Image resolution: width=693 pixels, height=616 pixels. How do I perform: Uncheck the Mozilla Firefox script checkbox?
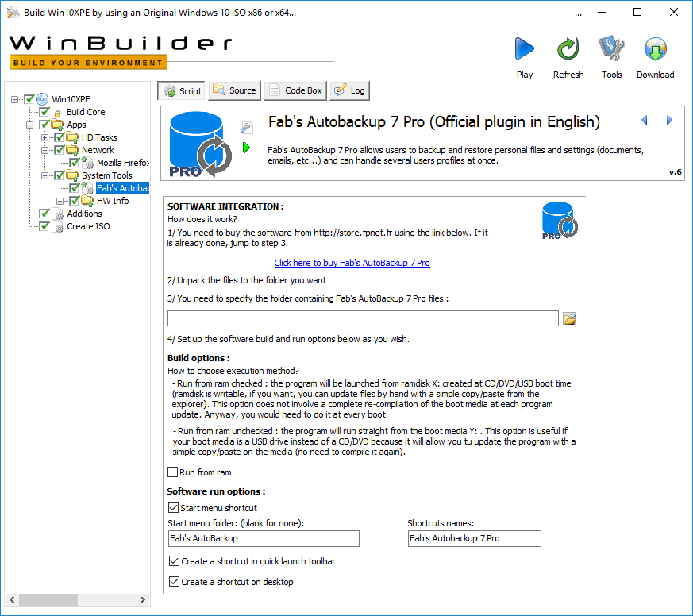(x=75, y=163)
